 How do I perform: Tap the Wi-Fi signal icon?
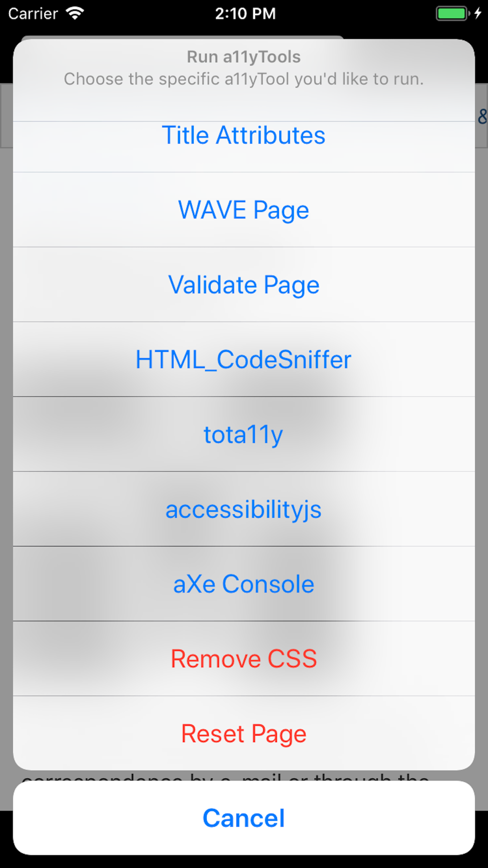(x=75, y=13)
